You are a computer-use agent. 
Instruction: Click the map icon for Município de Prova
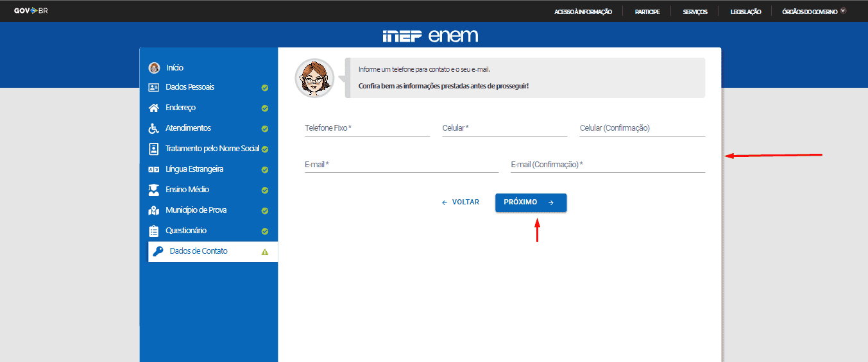point(153,210)
